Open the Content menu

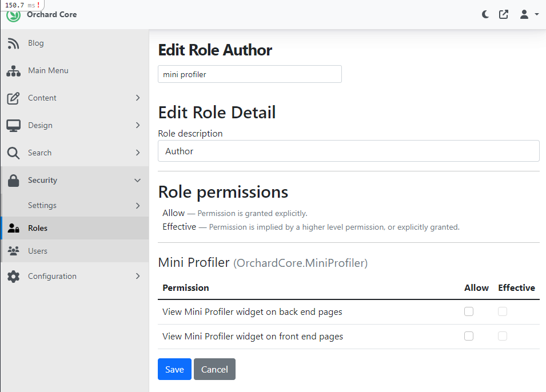point(74,98)
